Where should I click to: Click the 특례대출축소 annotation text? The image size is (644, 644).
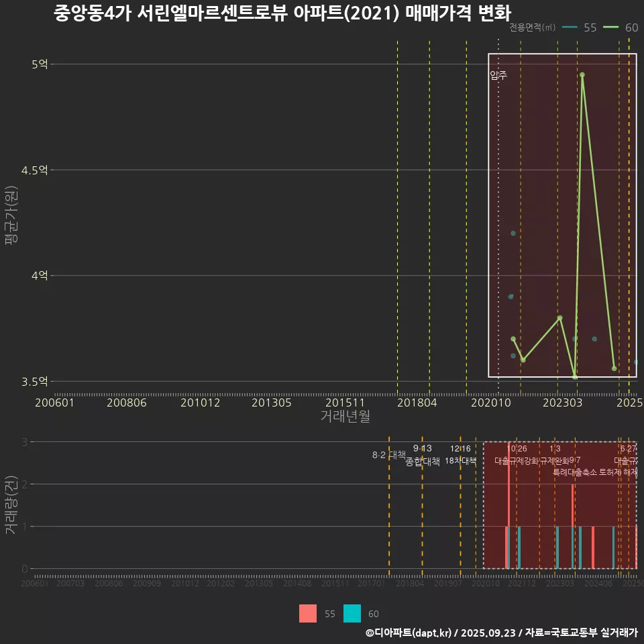coord(574,472)
